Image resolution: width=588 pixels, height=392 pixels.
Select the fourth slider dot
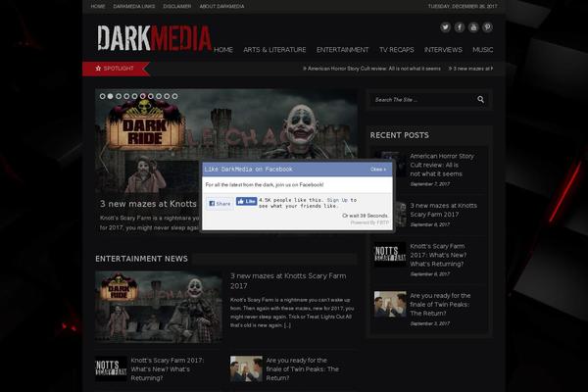(x=126, y=96)
